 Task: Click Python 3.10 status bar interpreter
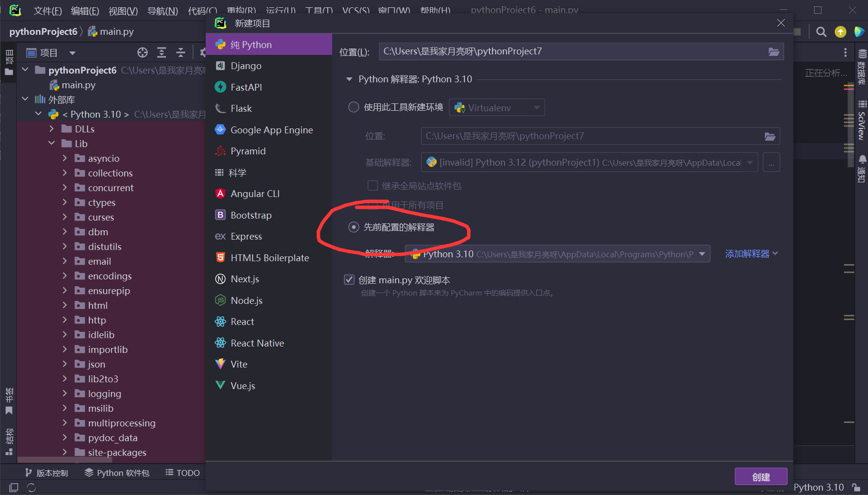point(819,487)
